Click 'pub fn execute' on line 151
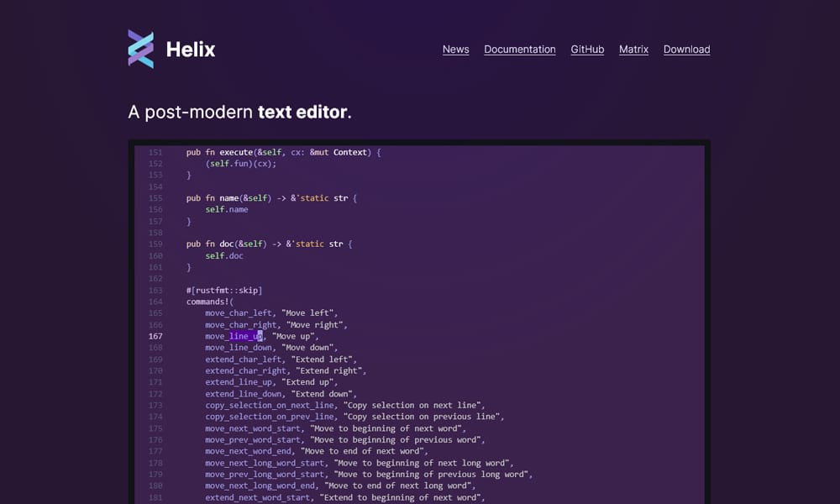Screen dimensions: 840x504 click(x=219, y=152)
